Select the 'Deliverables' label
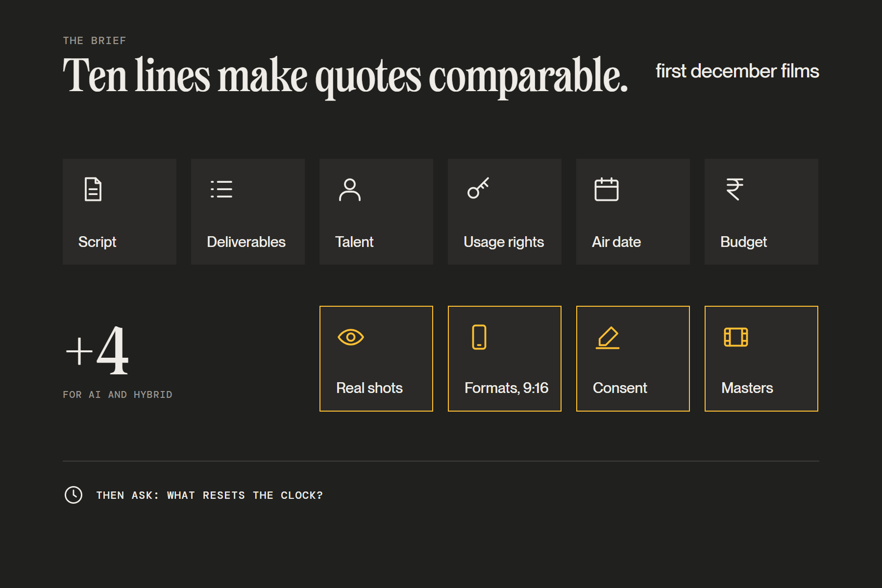882x588 pixels. click(x=246, y=242)
